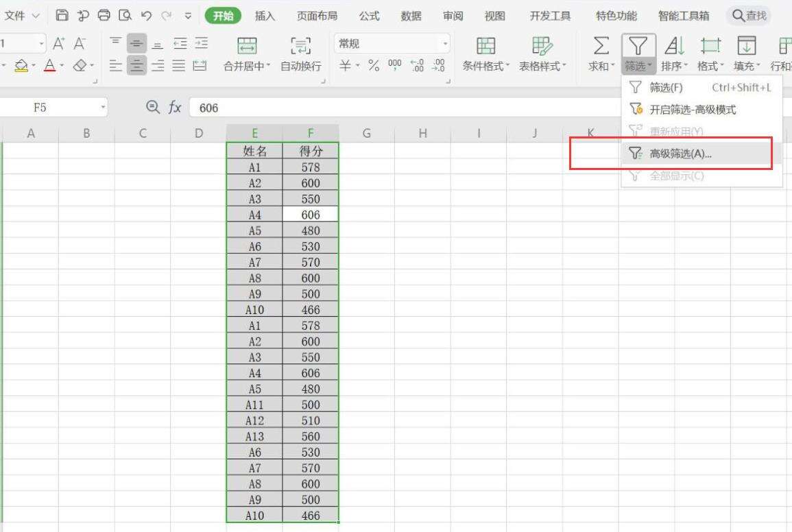Screen dimensions: 792x532
Task: Expand the font color dropdown arrow
Action: click(62, 66)
